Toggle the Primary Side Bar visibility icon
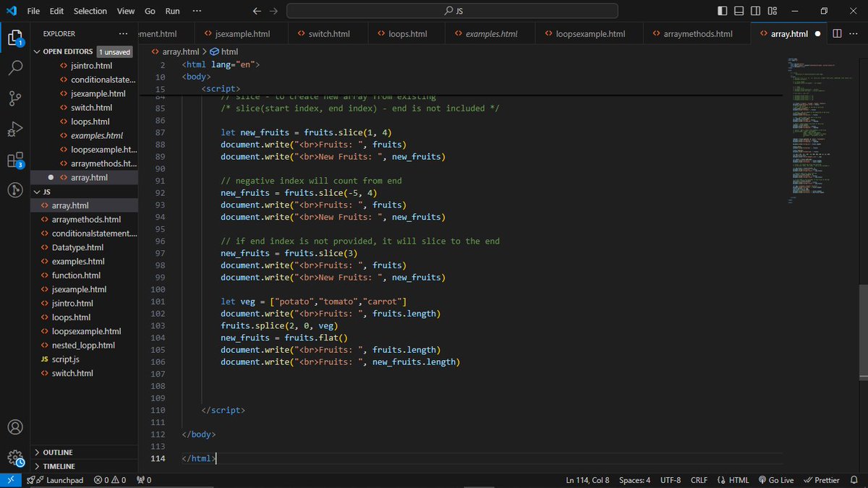 pyautogui.click(x=721, y=11)
